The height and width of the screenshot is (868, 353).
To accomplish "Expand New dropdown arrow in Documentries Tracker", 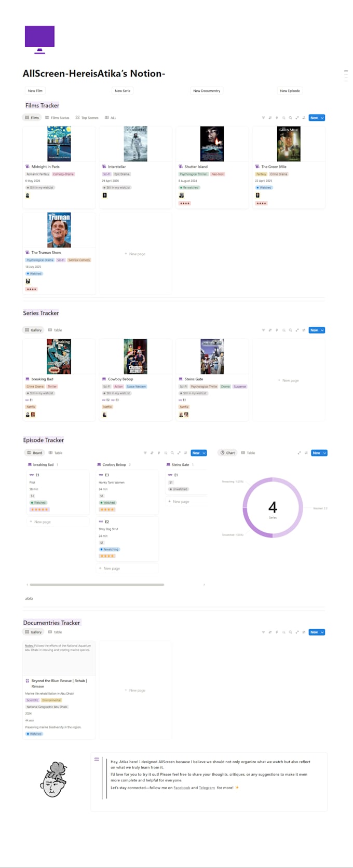I will 322,632.
